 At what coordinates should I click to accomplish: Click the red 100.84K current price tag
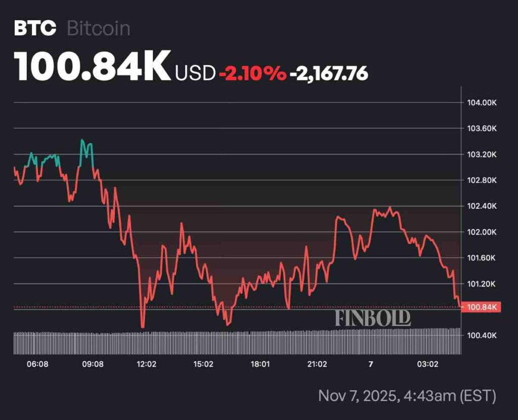pyautogui.click(x=482, y=307)
